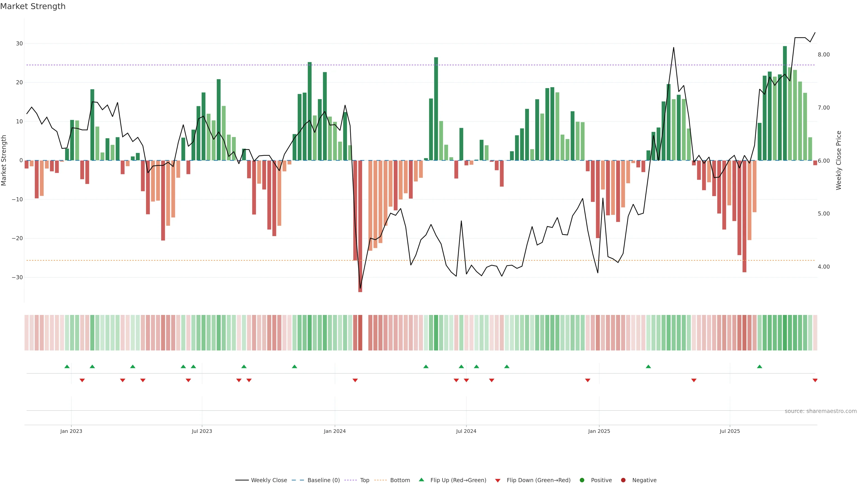
Task: Click the Jul 2025 x-axis label
Action: 729,431
